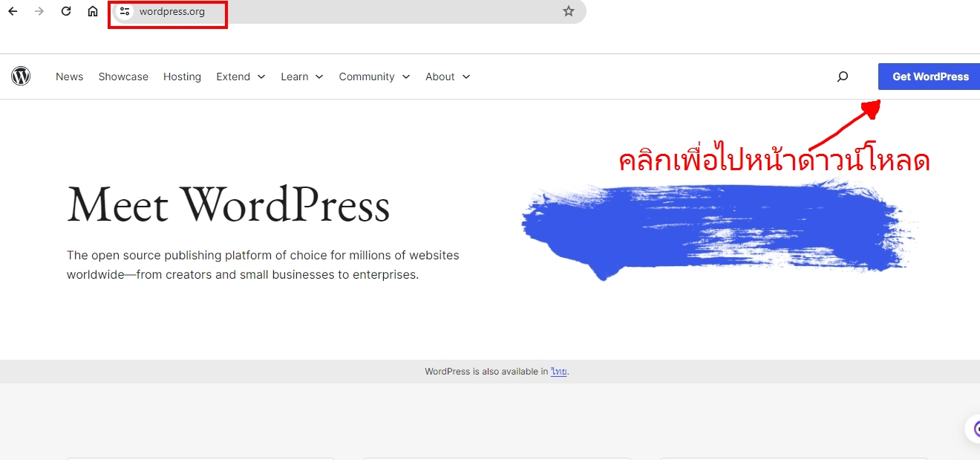Go to the Hosting page
Screen dimensions: 980x460
tap(182, 77)
